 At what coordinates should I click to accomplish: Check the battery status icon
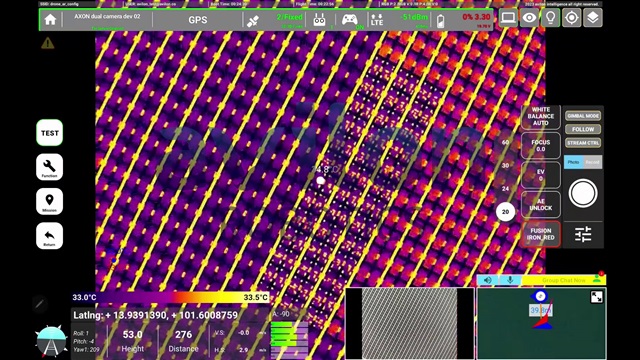click(x=440, y=21)
